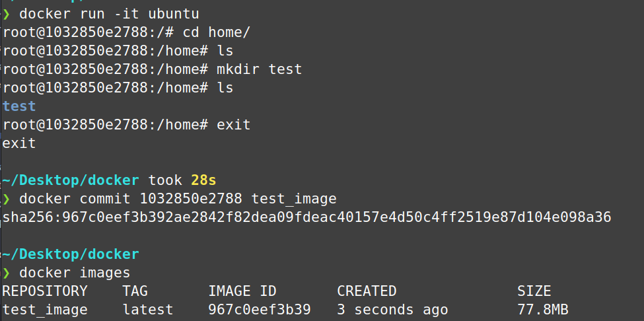
Task: Click the TAG column header
Action: click(135, 291)
